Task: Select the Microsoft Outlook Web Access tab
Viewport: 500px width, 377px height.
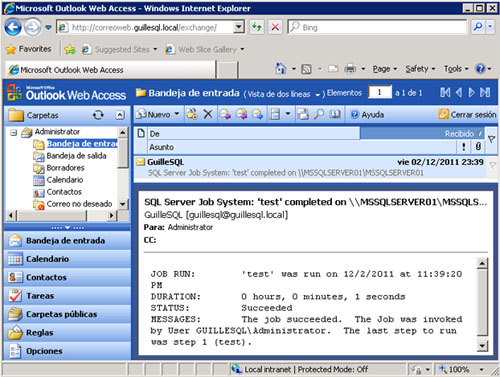Action: (110, 70)
